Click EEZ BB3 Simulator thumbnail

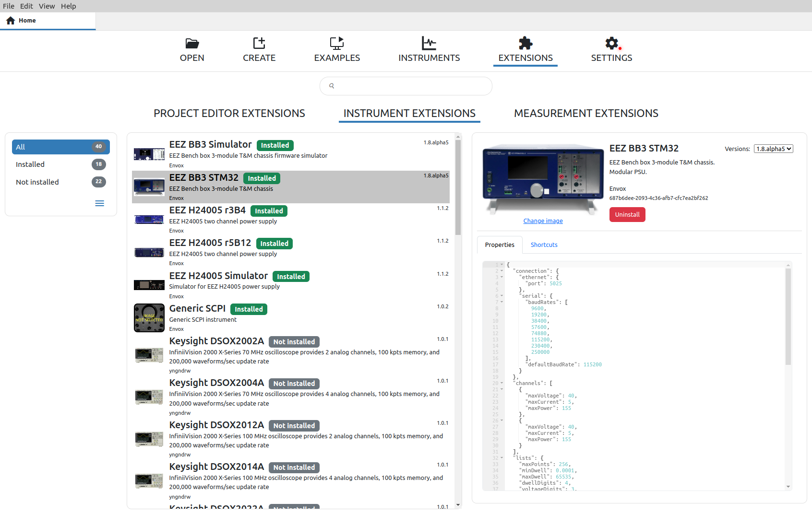pyautogui.click(x=149, y=154)
